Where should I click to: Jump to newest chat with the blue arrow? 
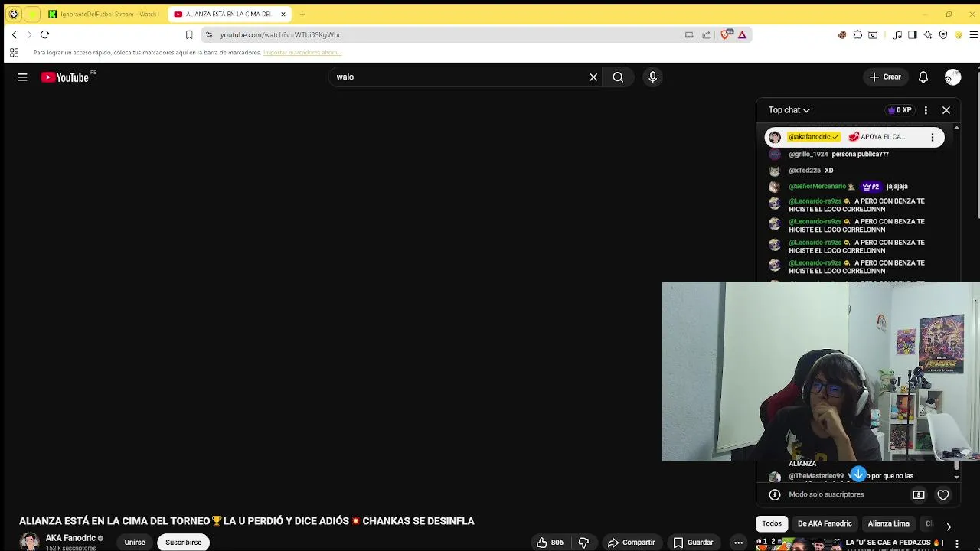tap(858, 474)
